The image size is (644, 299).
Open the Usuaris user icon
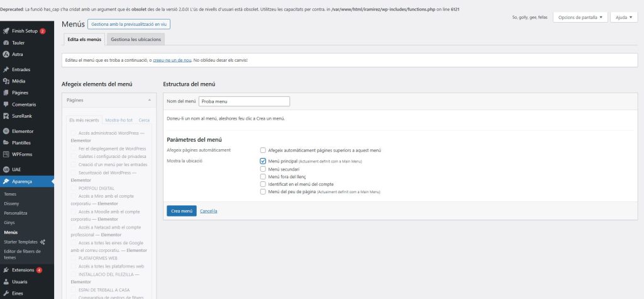pos(6,282)
